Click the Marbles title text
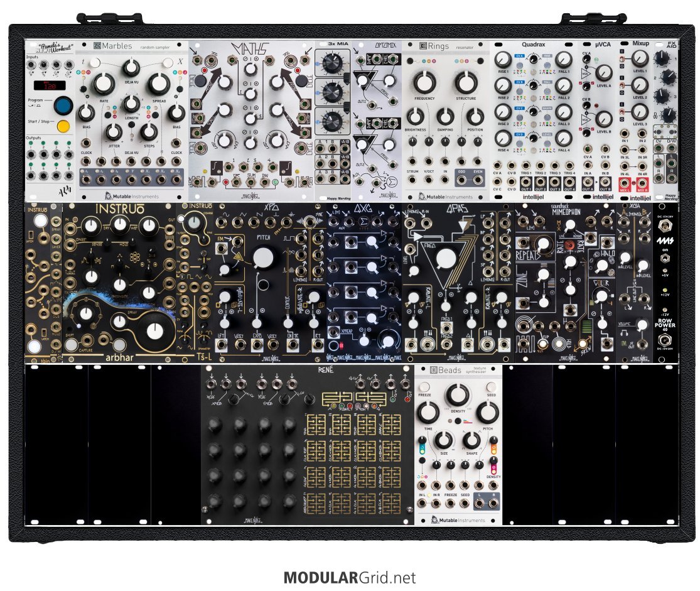Viewport: 700px width, 591px height. [117, 46]
